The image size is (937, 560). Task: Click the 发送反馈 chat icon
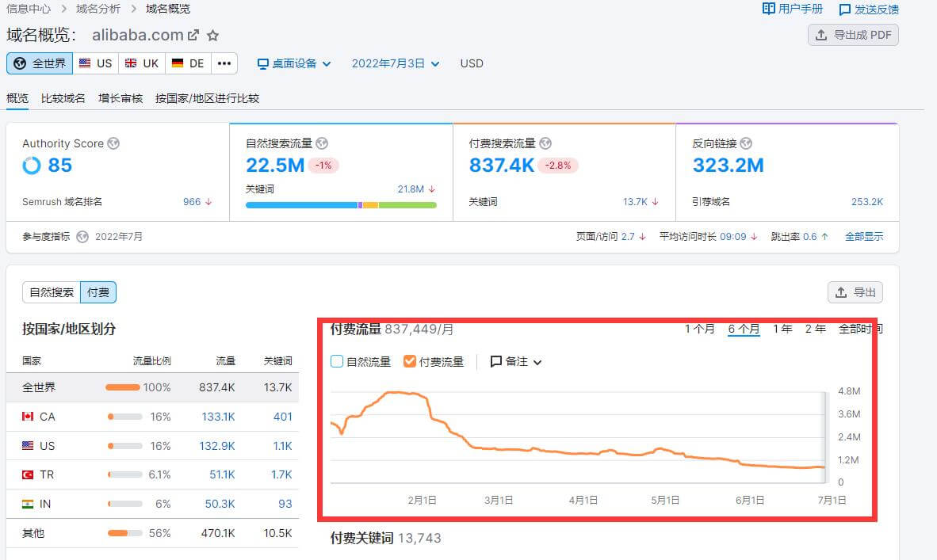point(842,9)
